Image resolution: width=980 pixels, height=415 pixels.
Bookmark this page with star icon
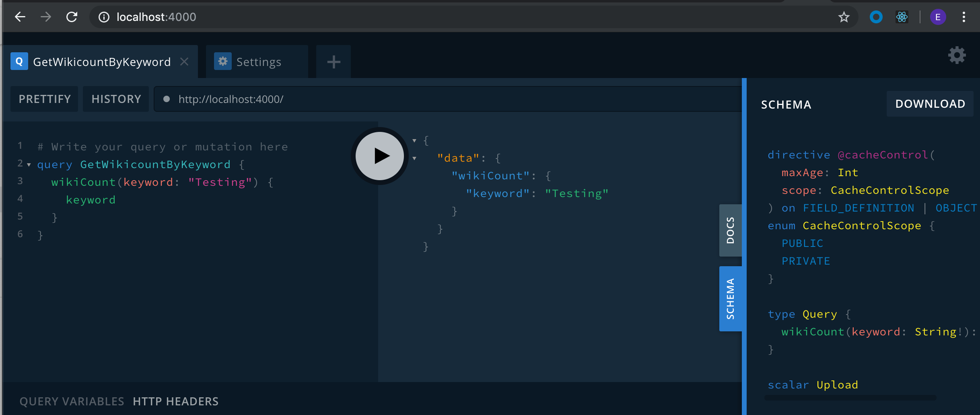[844, 17]
